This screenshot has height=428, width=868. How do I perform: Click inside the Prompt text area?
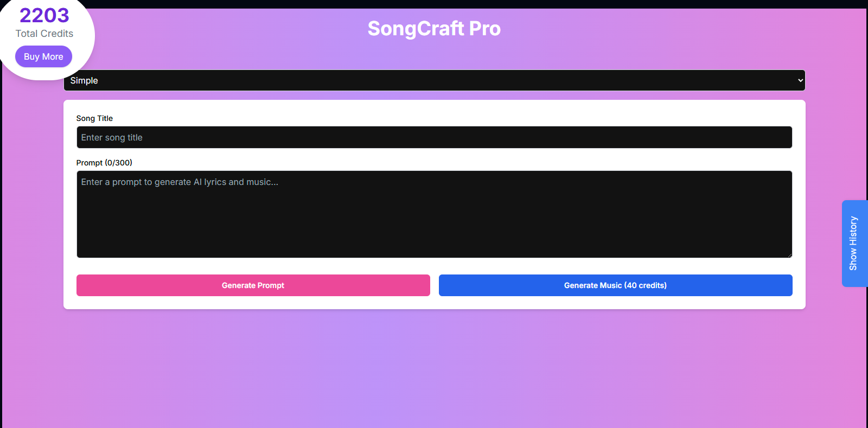pos(434,214)
